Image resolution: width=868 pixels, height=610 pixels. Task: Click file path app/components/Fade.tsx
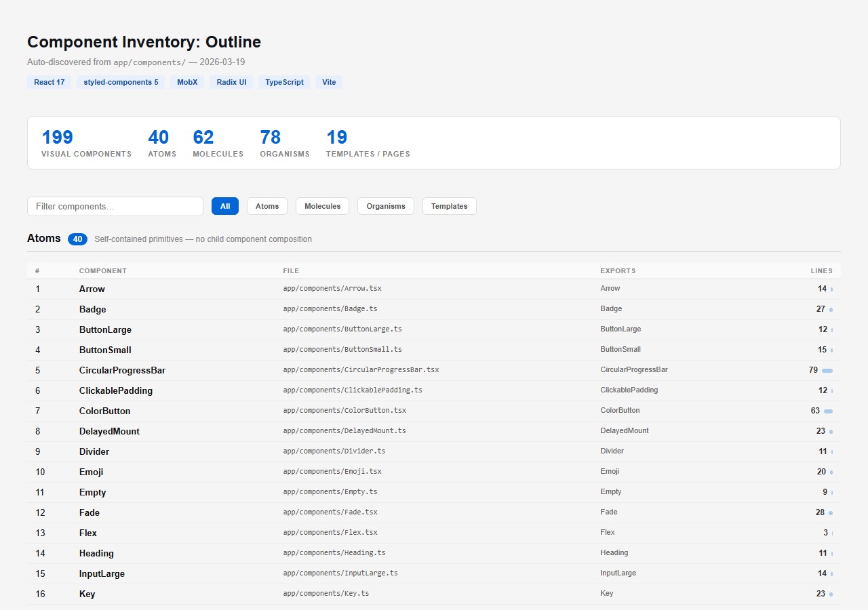pyautogui.click(x=330, y=512)
